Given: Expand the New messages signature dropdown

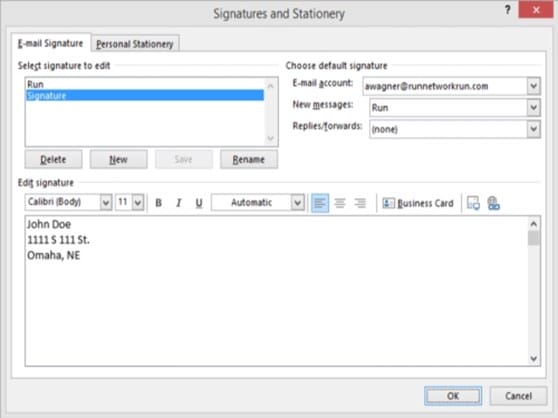Looking at the screenshot, I should (533, 108).
